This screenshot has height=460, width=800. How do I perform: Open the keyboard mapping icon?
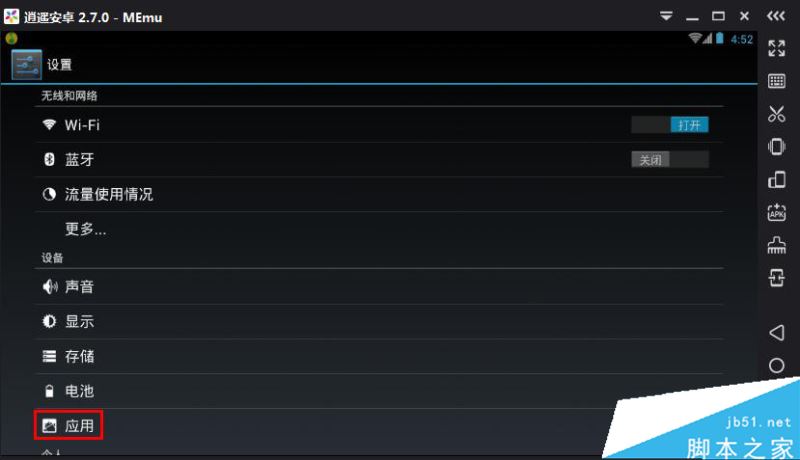(777, 81)
